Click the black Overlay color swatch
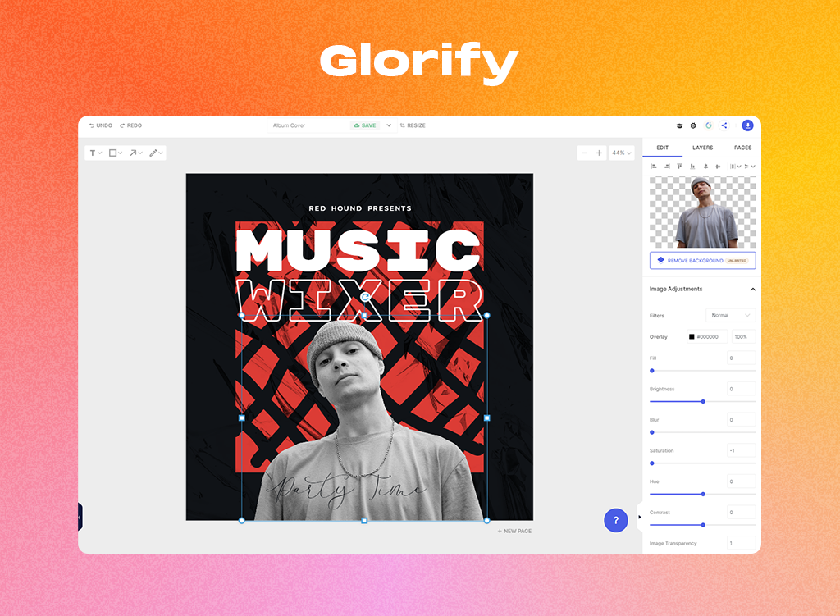Viewport: 840px width, 616px height. click(692, 337)
